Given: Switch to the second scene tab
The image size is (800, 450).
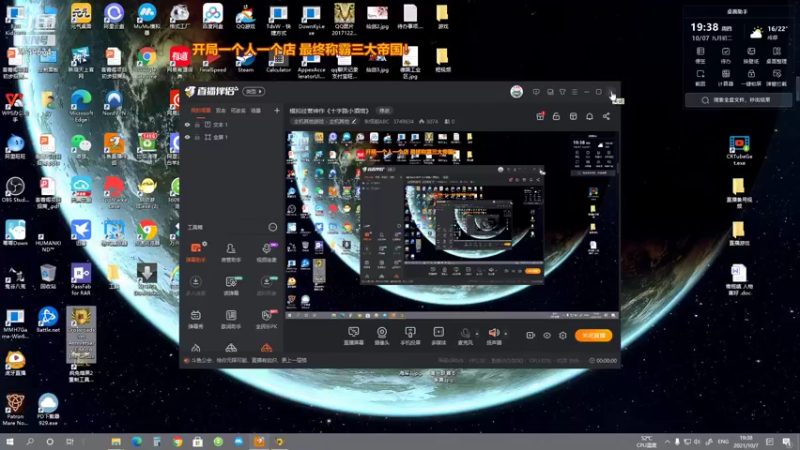Looking at the screenshot, I should coord(220,110).
